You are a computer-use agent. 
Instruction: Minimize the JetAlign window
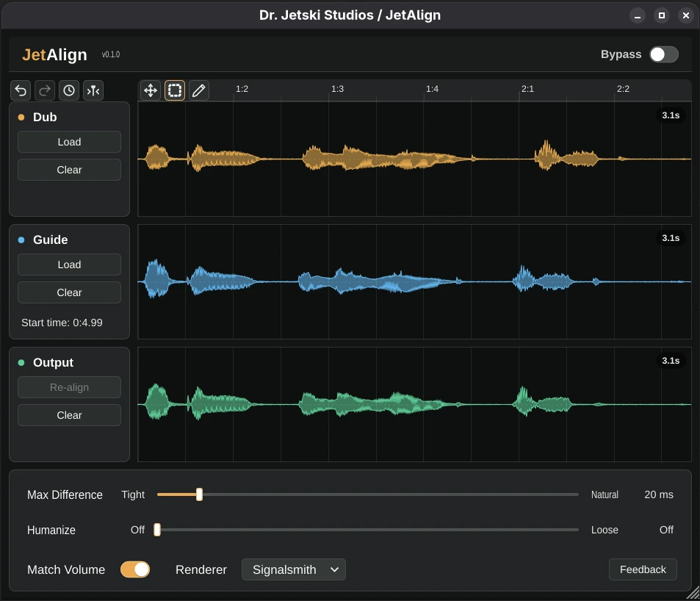[x=638, y=15]
